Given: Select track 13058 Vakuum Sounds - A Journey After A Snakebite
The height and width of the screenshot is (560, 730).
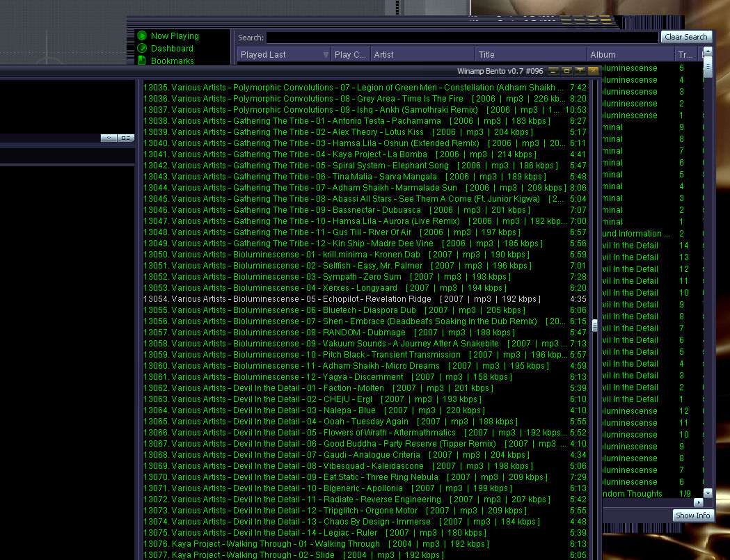Looking at the screenshot, I should click(365, 344).
